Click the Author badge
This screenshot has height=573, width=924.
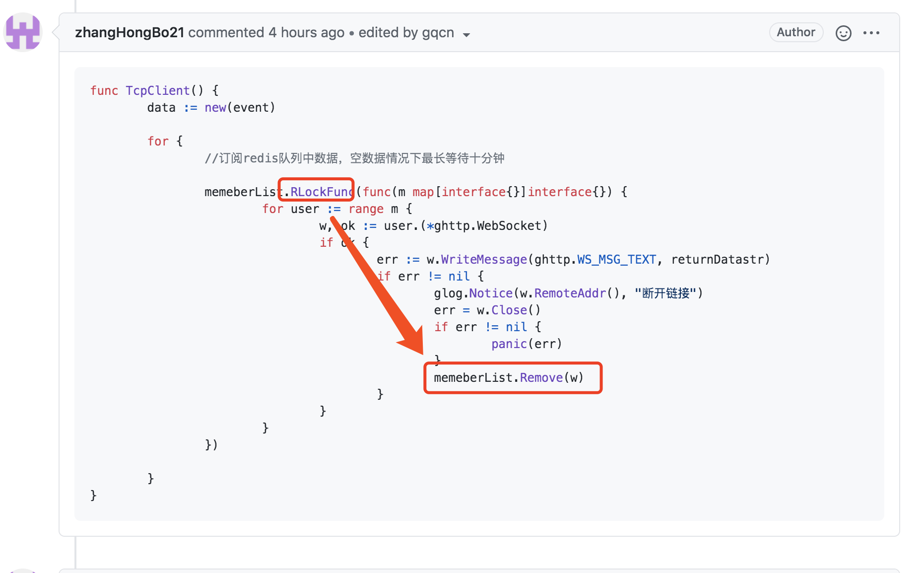pyautogui.click(x=796, y=32)
